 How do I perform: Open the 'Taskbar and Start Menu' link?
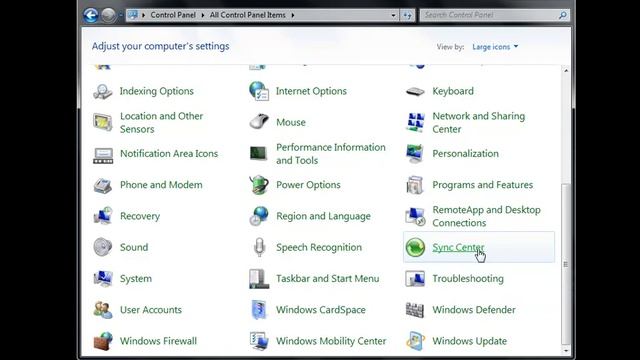327,278
